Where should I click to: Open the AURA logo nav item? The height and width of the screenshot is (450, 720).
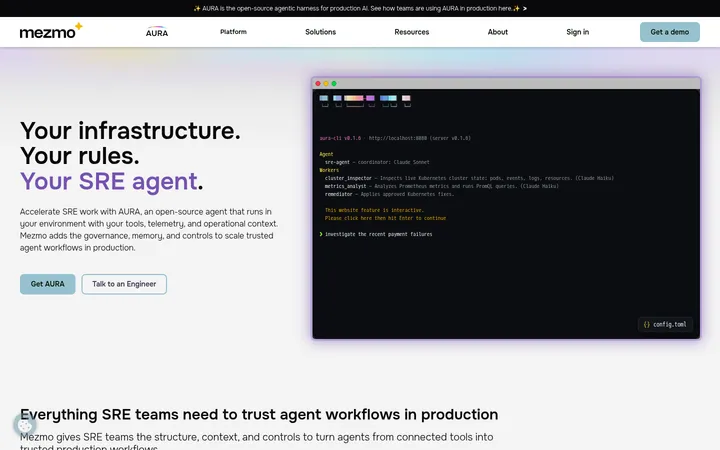click(157, 32)
